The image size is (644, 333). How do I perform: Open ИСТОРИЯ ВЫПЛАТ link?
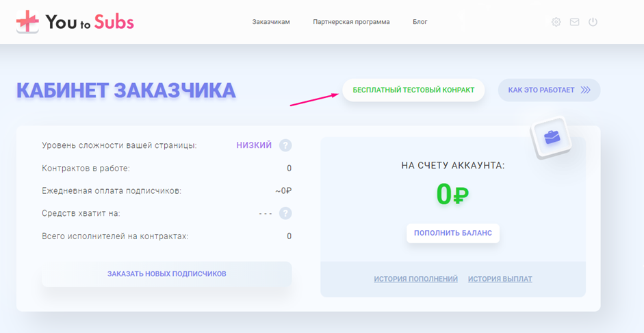point(500,279)
